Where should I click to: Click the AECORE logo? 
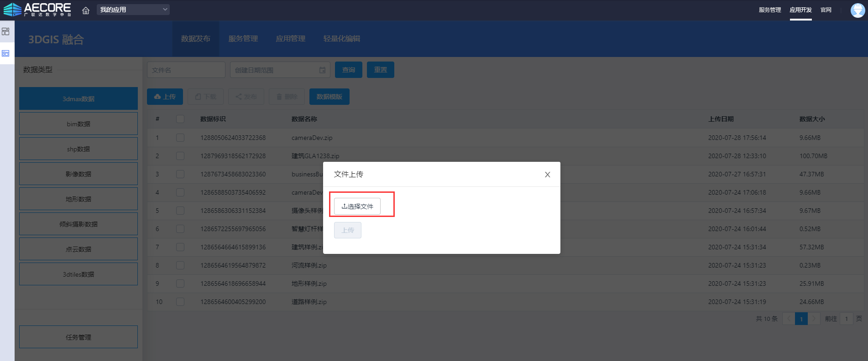click(38, 10)
